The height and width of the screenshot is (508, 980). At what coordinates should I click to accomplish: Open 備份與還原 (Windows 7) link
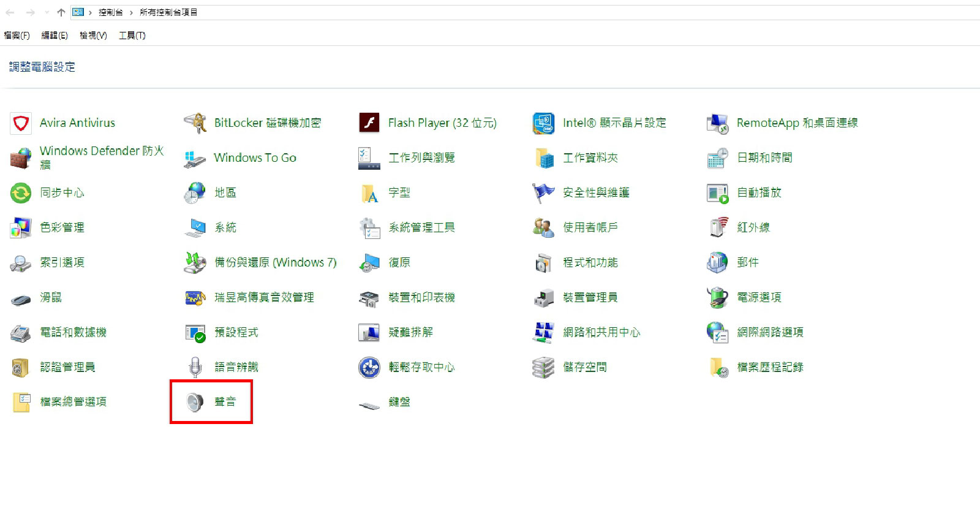coord(276,262)
